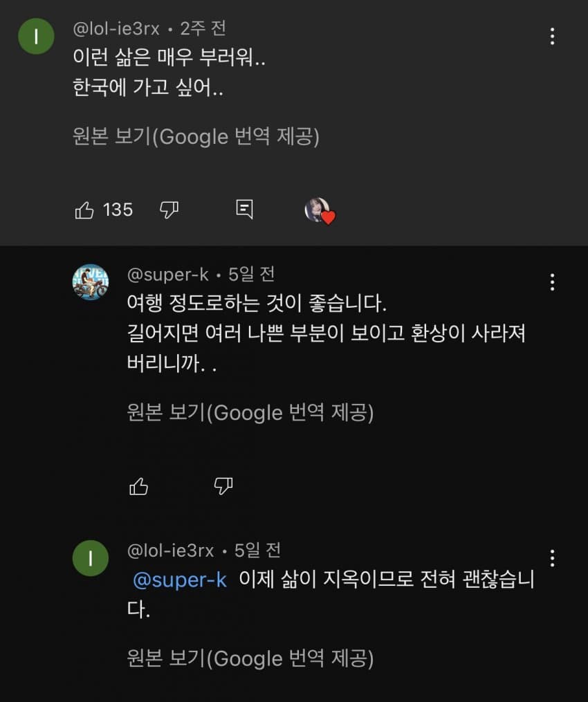The image size is (588, 702).
Task: Click the green avatar on top comment
Action: pos(36,36)
